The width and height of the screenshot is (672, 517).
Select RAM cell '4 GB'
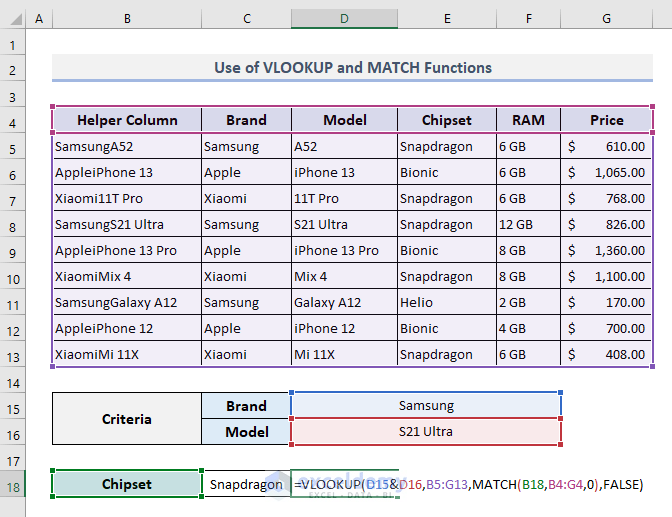pyautogui.click(x=528, y=328)
